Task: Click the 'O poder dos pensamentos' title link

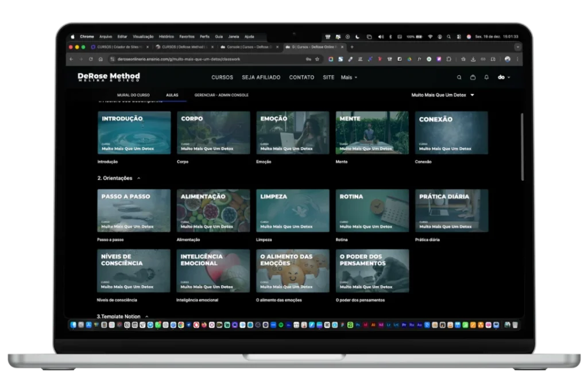Action: 360,300
